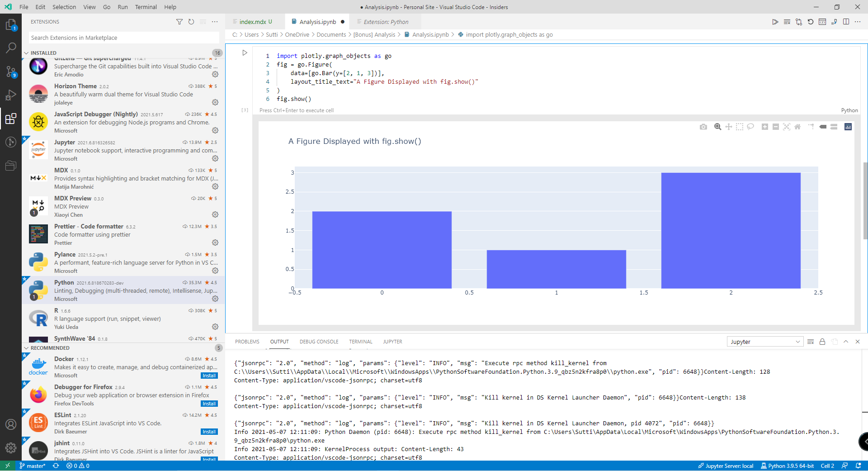Screen dimensions: 868x471
Task: Open the Manage gear for the Jupyter extension
Action: point(215,158)
